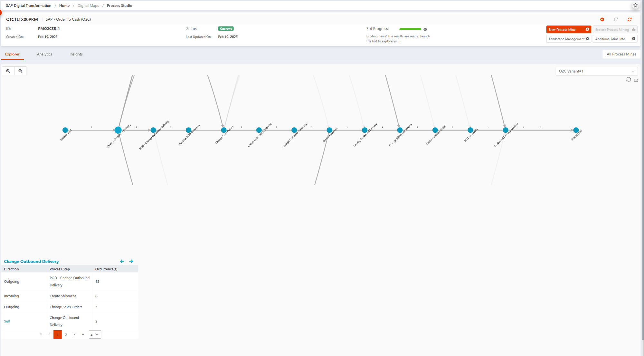This screenshot has height=356, width=644.
Task: Click the info icon on Additional Mine Info
Action: [x=633, y=39]
